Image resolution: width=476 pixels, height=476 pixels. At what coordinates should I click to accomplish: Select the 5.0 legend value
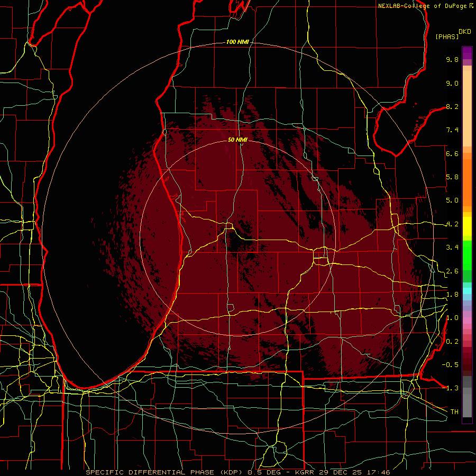[x=452, y=200]
